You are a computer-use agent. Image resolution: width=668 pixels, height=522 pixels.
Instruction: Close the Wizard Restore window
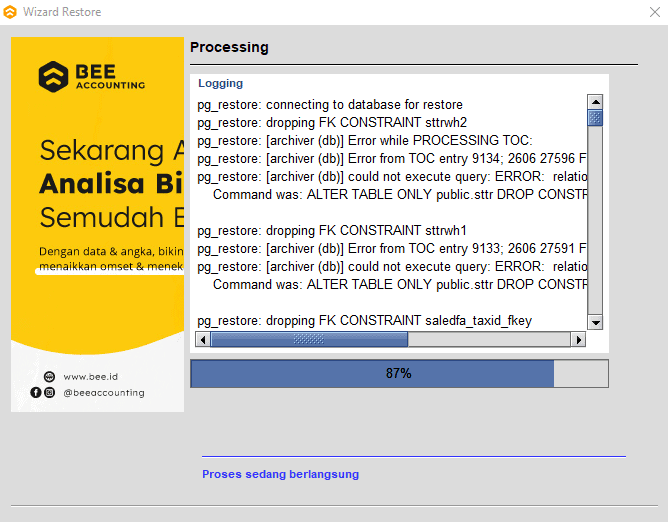pyautogui.click(x=654, y=12)
